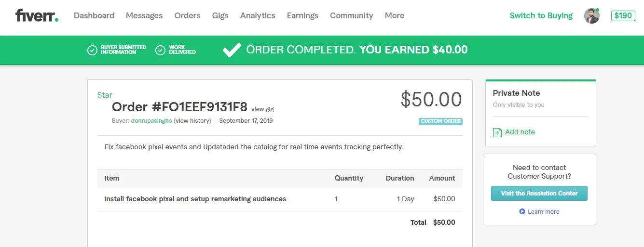Open the Messages menu item
The width and height of the screenshot is (644, 247).
pos(144,15)
